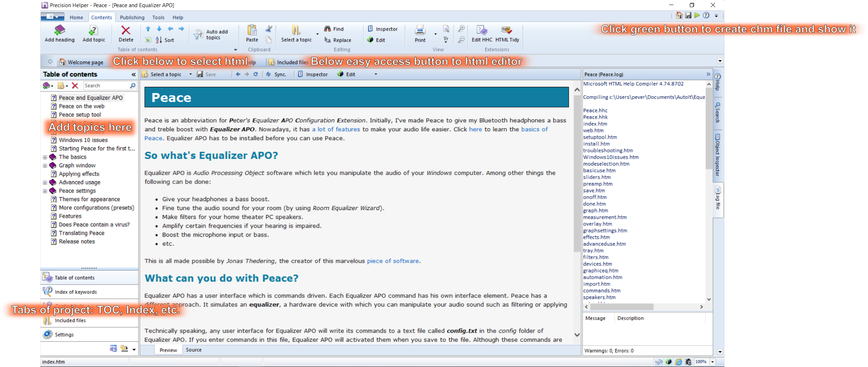Screen dimensions: 868x367
Task: Click the green compile play button
Action: [x=697, y=15]
